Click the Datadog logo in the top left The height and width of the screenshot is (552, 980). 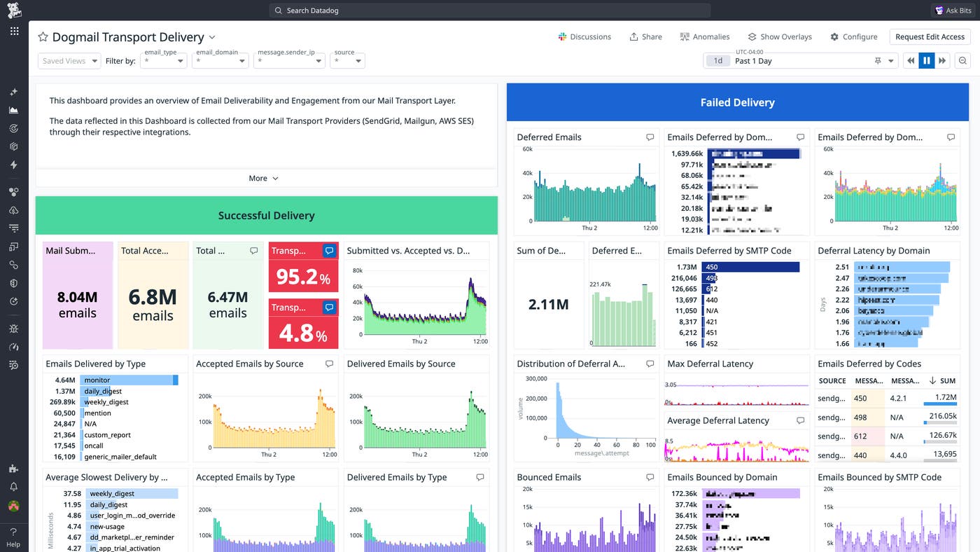click(x=14, y=11)
